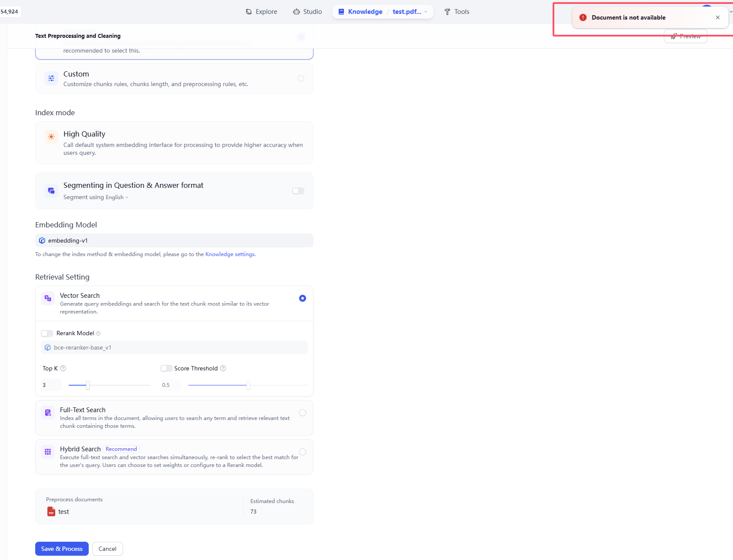Click the Score Threshold help icon
This screenshot has width=733, height=560.
[223, 368]
